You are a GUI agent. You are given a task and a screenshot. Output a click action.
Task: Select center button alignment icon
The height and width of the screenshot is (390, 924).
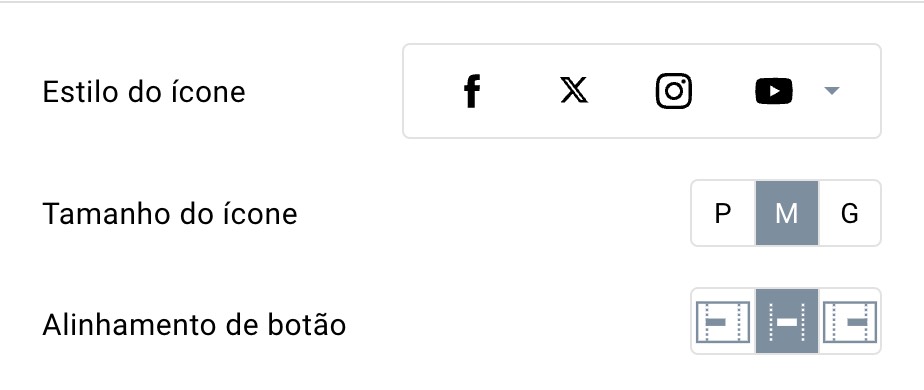[787, 322]
